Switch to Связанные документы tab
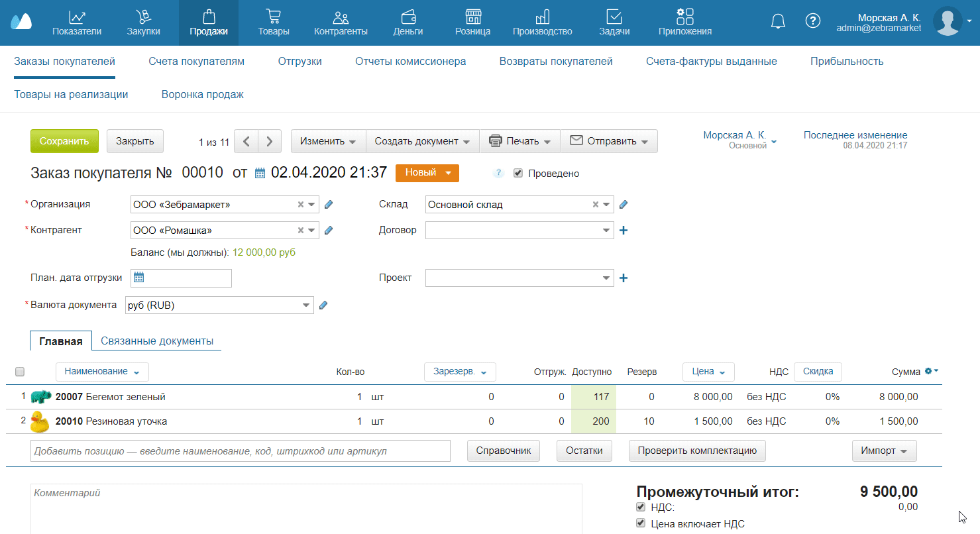980x534 pixels. 156,341
